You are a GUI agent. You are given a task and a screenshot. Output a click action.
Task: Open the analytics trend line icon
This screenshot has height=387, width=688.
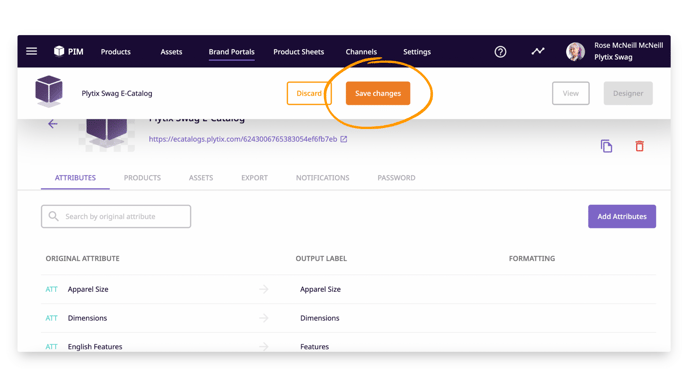(x=538, y=51)
